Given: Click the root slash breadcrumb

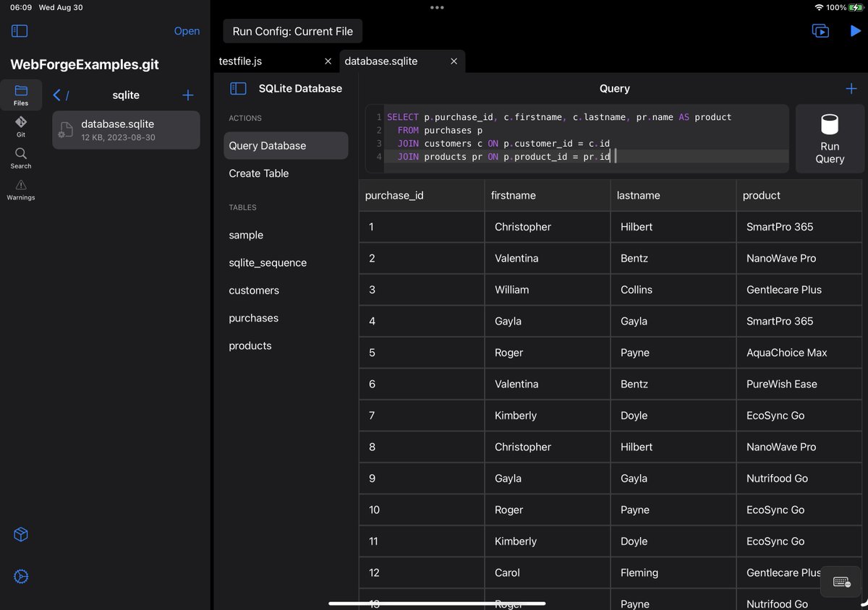Looking at the screenshot, I should (67, 95).
